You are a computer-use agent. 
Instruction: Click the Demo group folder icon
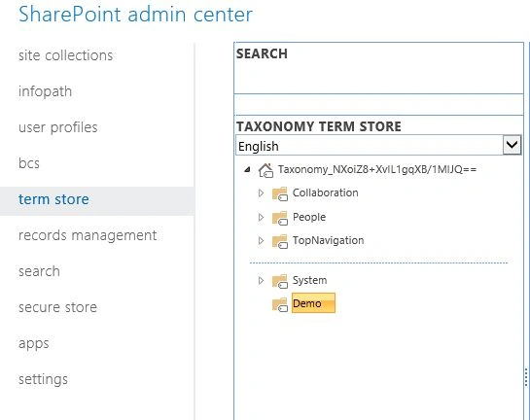[280, 304]
